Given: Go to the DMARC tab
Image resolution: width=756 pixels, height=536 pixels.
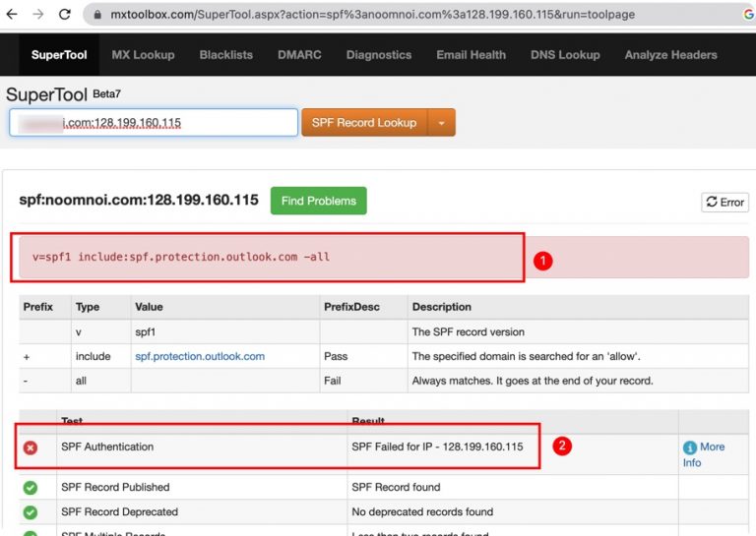Looking at the screenshot, I should coord(299,55).
